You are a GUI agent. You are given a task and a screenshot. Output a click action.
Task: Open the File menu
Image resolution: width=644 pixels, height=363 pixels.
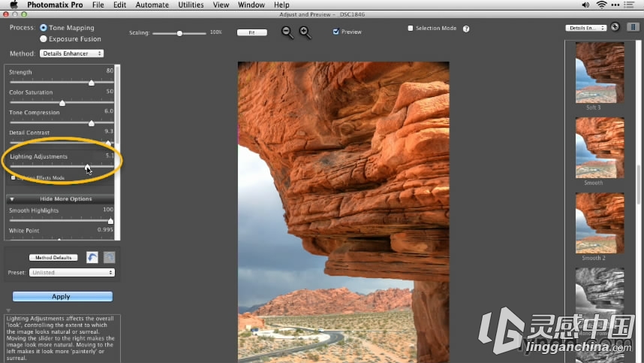click(98, 5)
